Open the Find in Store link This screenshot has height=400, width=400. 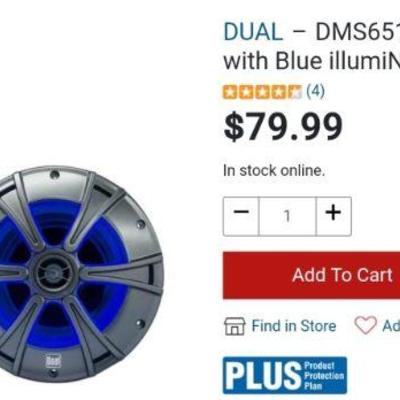(294, 326)
